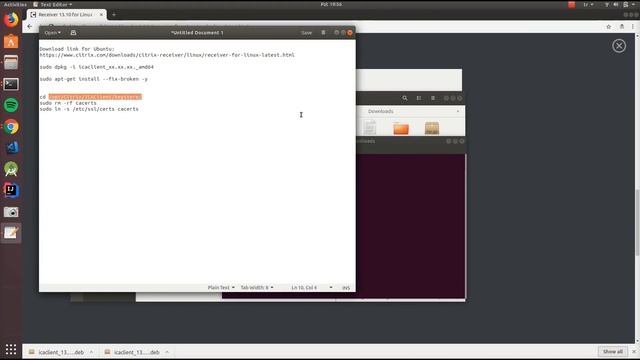Click the 'sudo ln -s /etc/ssl/certs' line

pyautogui.click(x=89, y=109)
